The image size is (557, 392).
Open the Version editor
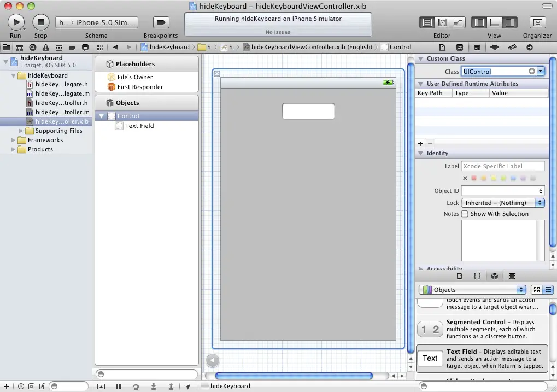[459, 22]
